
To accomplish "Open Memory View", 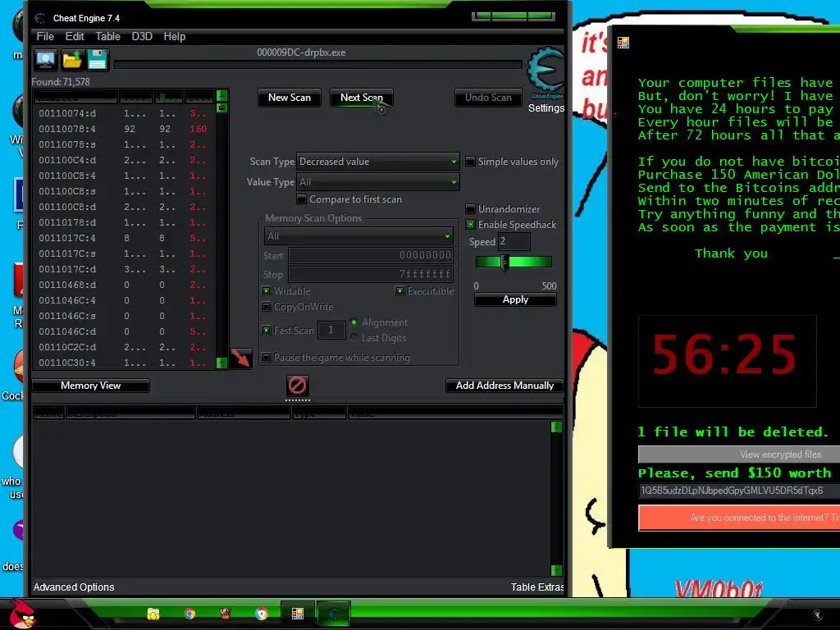I will pyautogui.click(x=90, y=386).
